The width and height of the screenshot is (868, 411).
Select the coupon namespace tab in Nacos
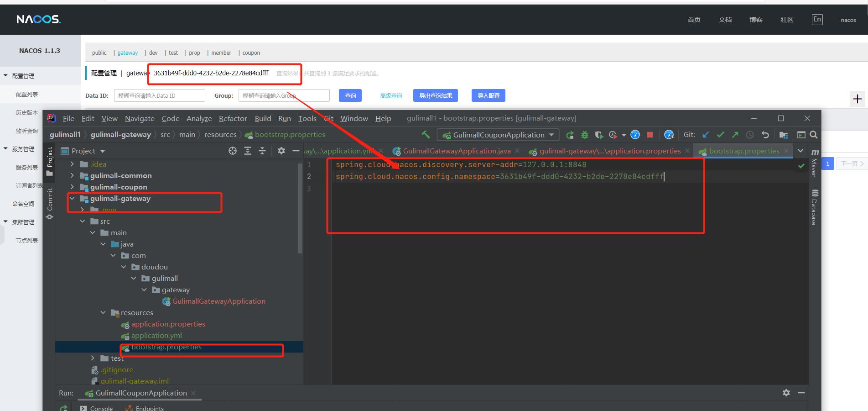tap(251, 53)
